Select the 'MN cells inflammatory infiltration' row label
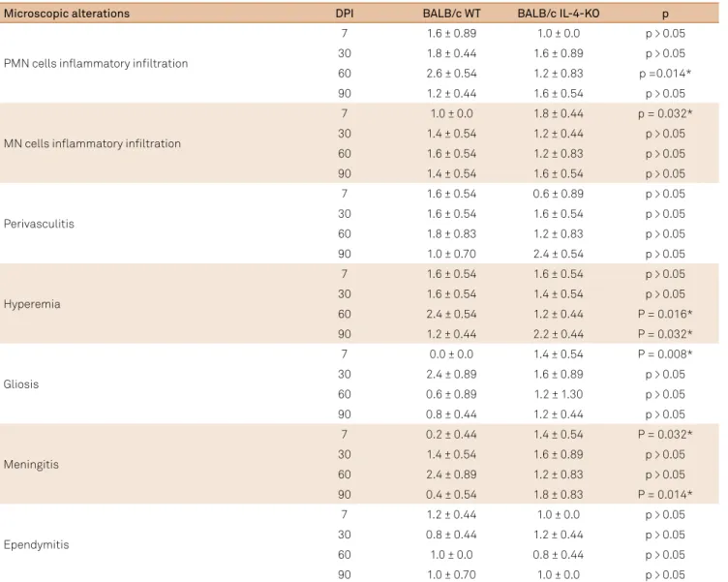This screenshot has height=582, width=728. [x=92, y=144]
